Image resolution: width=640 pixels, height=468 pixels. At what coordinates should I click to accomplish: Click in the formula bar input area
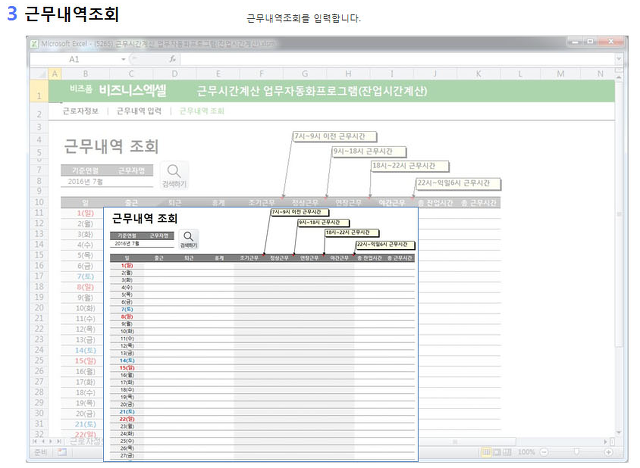pos(398,60)
